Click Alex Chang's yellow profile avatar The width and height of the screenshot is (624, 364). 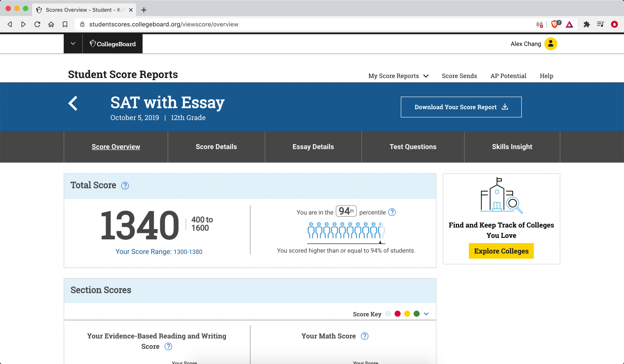tap(551, 44)
